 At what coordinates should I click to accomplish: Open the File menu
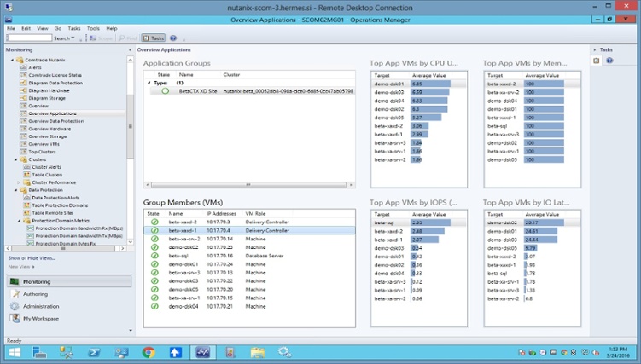tap(11, 29)
